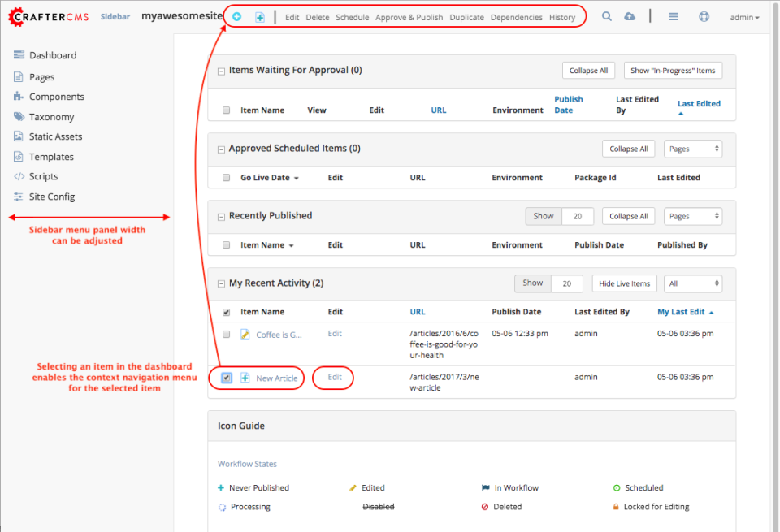This screenshot has width=780, height=532.
Task: Open Static Assets in the sidebar
Action: point(55,136)
